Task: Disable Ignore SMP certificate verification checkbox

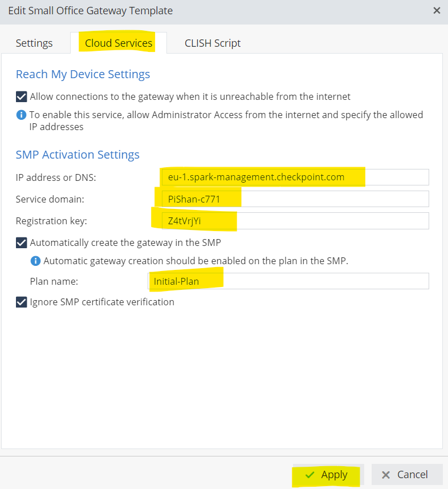Action: [x=22, y=302]
